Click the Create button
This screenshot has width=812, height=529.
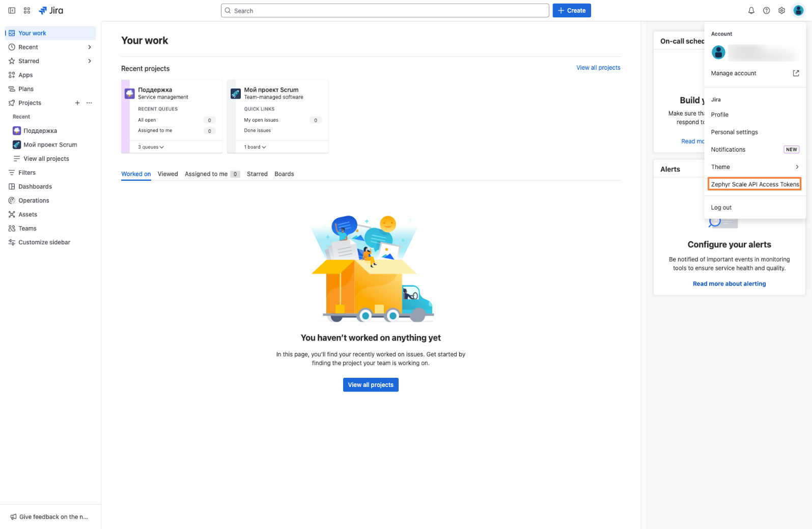572,11
